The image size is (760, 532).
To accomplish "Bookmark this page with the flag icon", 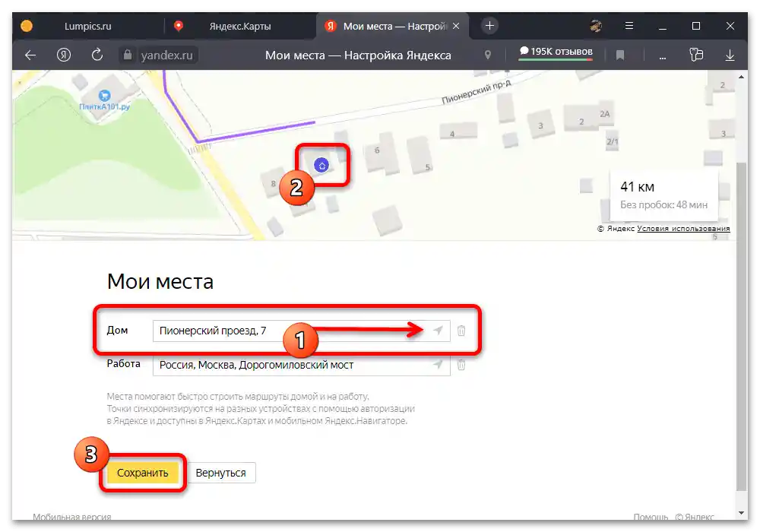I will (x=619, y=55).
